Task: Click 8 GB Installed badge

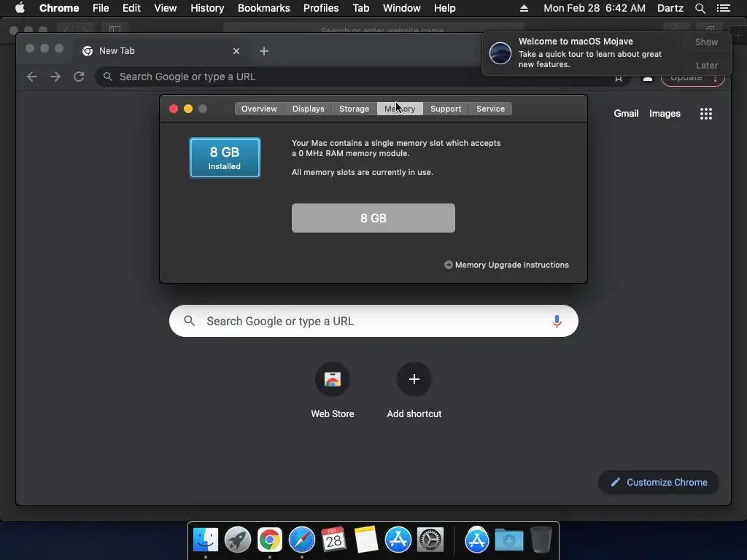Action: click(x=225, y=157)
